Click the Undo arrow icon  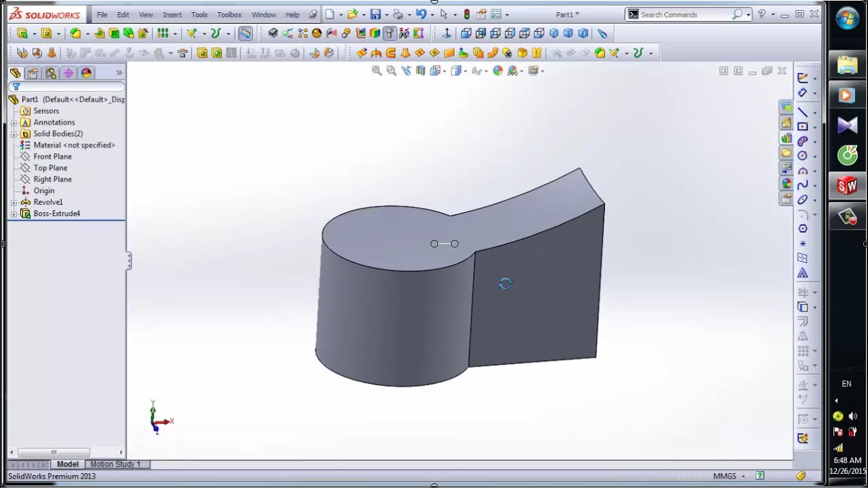click(421, 14)
